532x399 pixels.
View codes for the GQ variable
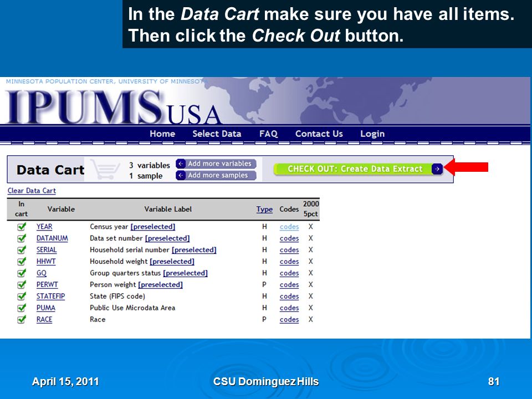pos(289,273)
